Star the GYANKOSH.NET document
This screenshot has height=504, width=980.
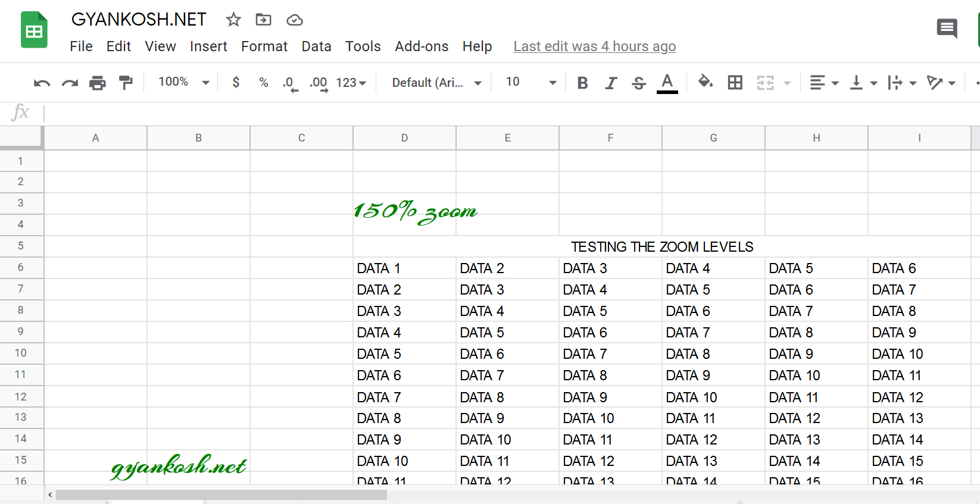click(x=233, y=20)
